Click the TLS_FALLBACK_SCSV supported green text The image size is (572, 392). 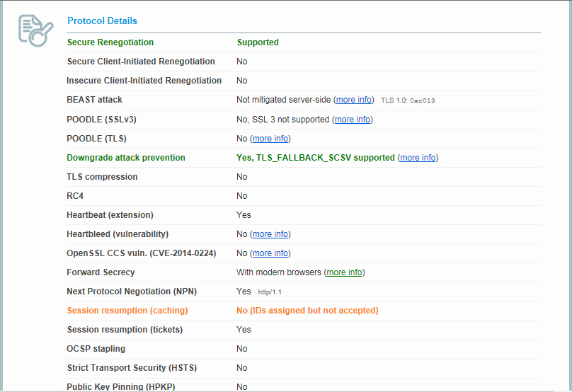pos(315,158)
